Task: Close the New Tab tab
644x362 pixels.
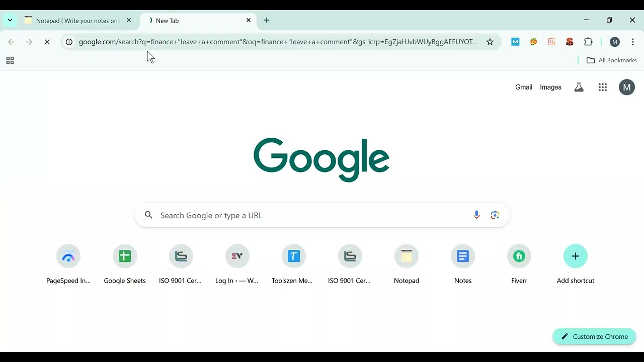Action: [x=249, y=21]
